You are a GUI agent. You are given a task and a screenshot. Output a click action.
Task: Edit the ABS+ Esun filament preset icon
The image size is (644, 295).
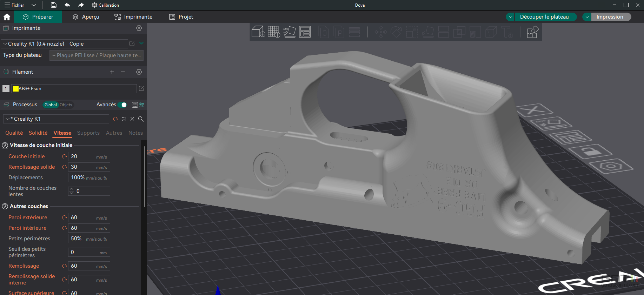click(x=141, y=88)
